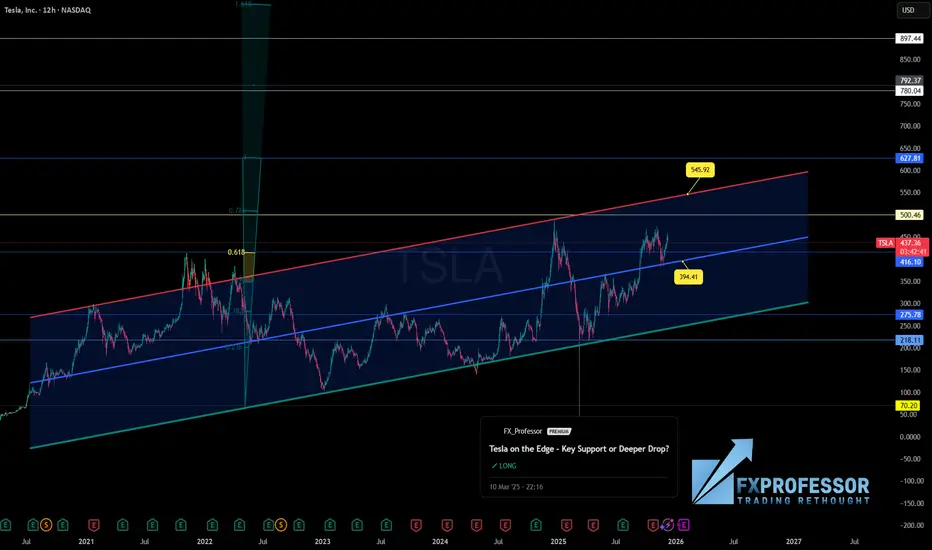Click the 792.37 price level label

909,80
